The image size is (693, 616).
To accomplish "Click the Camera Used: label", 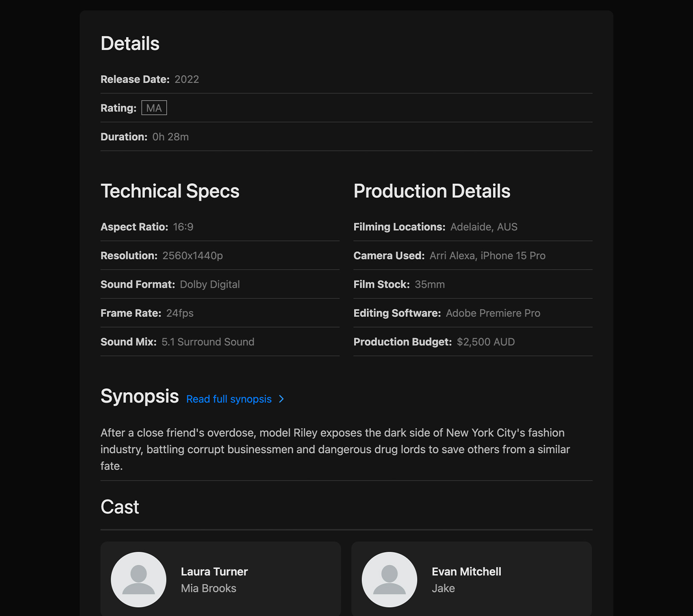I will pos(389,256).
